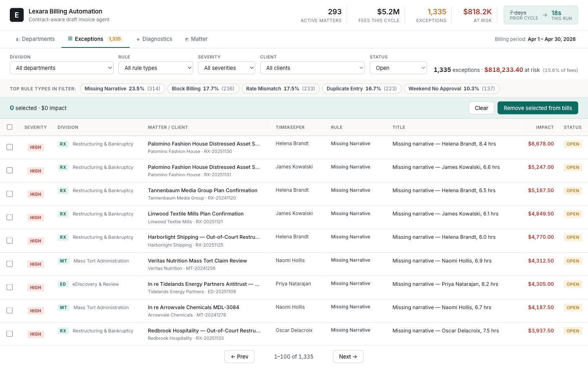
Task: Click the Diagnostics diamond icon
Action: tap(138, 39)
